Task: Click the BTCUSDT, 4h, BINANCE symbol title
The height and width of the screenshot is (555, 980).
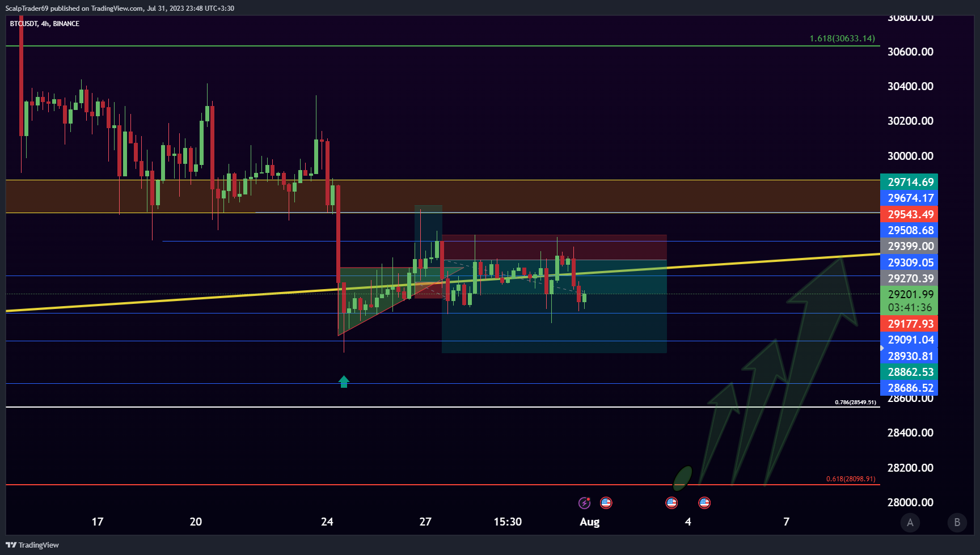Action: [45, 24]
